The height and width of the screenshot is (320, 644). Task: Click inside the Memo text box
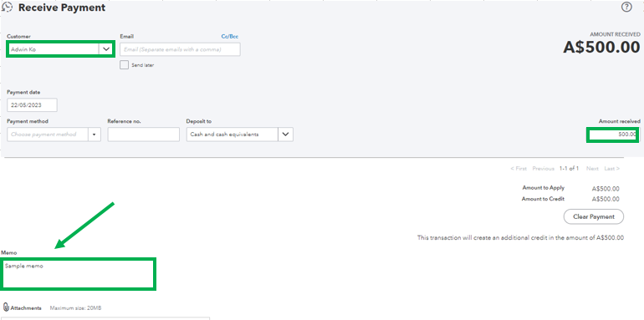78,274
